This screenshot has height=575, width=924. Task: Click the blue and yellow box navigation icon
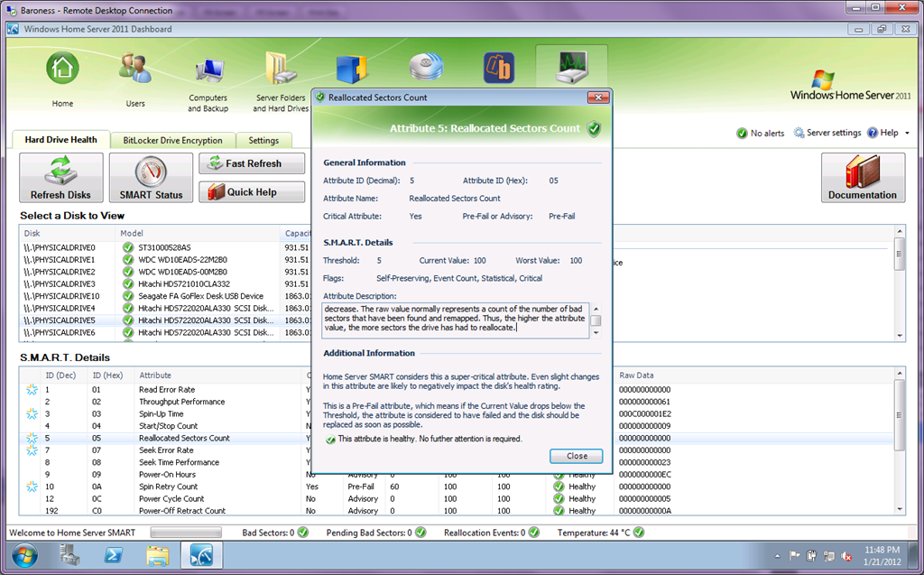[x=352, y=70]
